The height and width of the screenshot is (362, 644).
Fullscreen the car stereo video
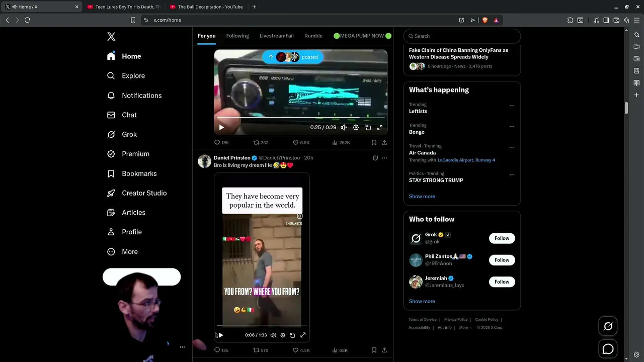(380, 128)
